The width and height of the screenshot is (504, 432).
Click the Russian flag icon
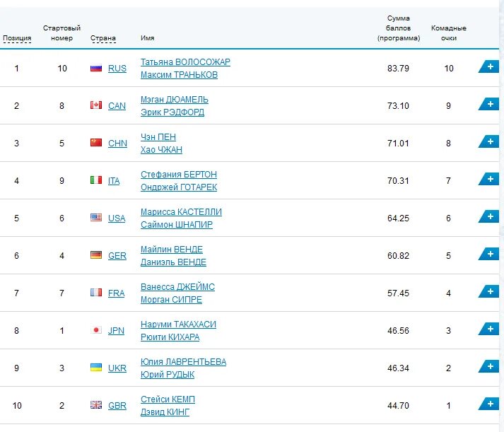(x=96, y=68)
